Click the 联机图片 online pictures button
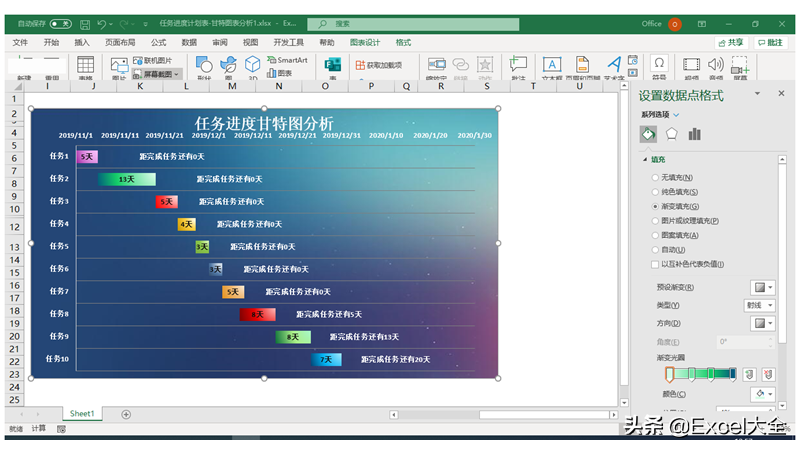 pyautogui.click(x=153, y=60)
